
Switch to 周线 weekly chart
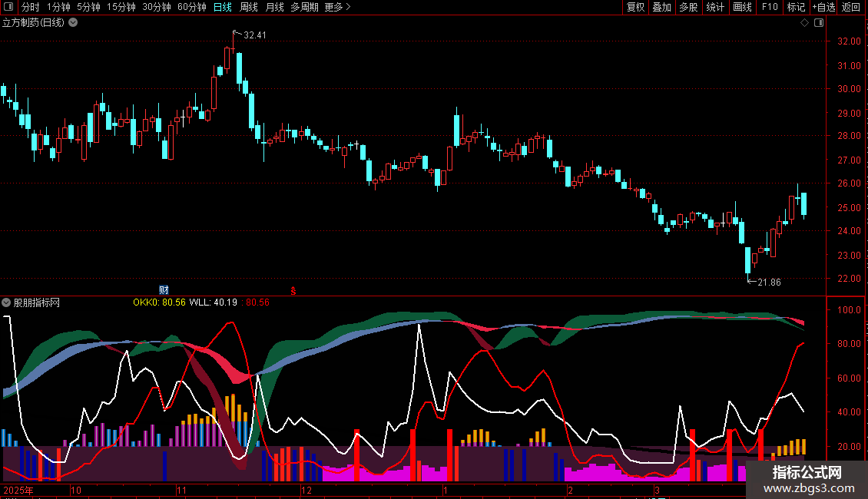[249, 7]
